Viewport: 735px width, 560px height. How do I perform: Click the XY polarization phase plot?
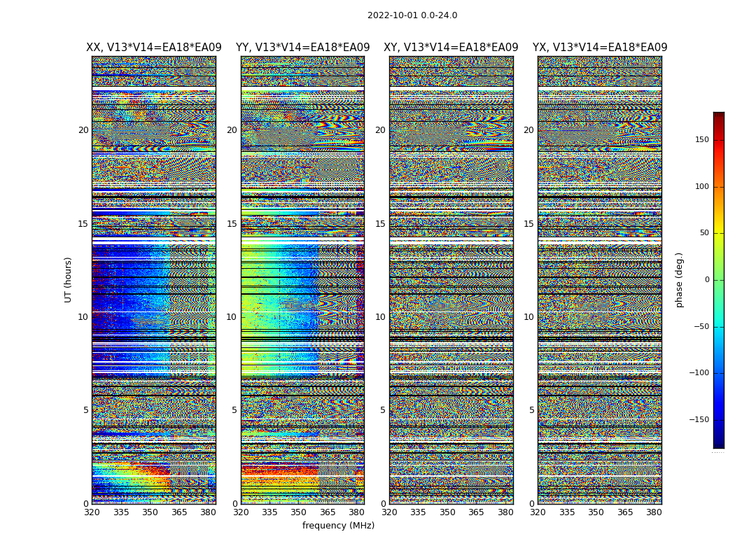451,280
